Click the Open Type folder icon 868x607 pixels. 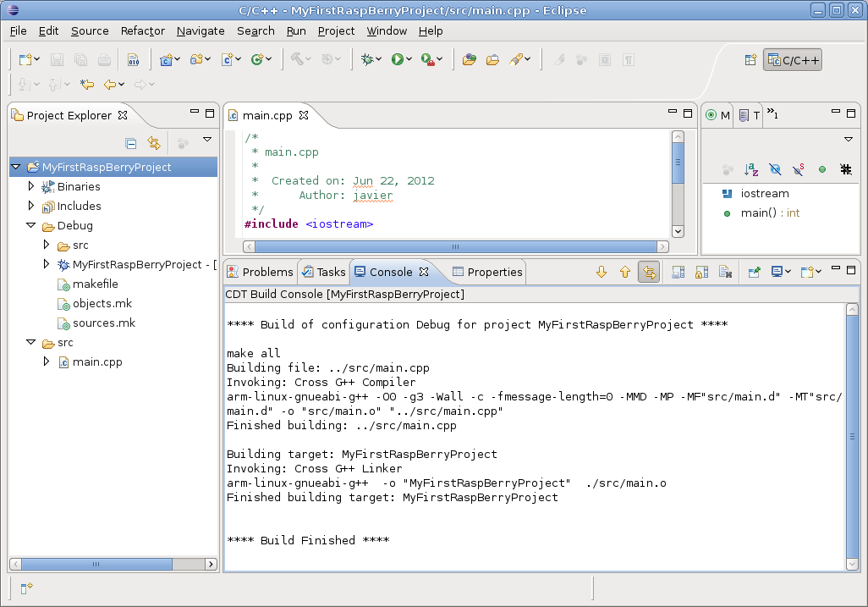pyautogui.click(x=492, y=59)
